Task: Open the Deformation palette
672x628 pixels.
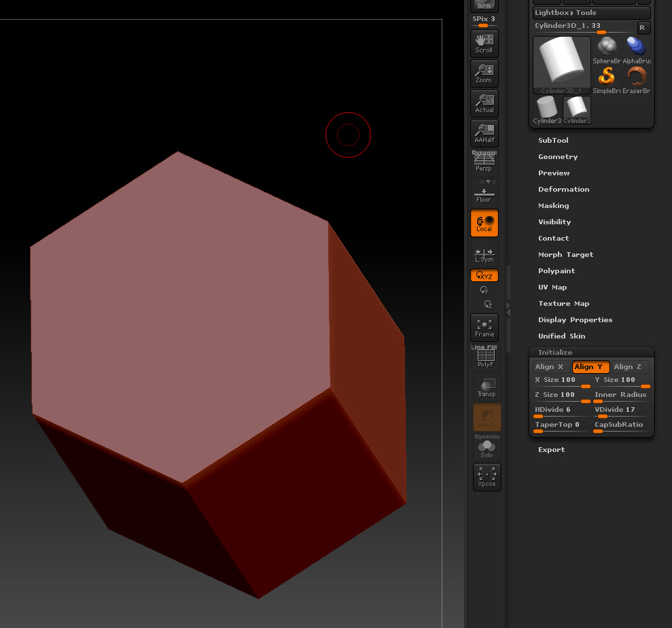Action: (x=563, y=190)
